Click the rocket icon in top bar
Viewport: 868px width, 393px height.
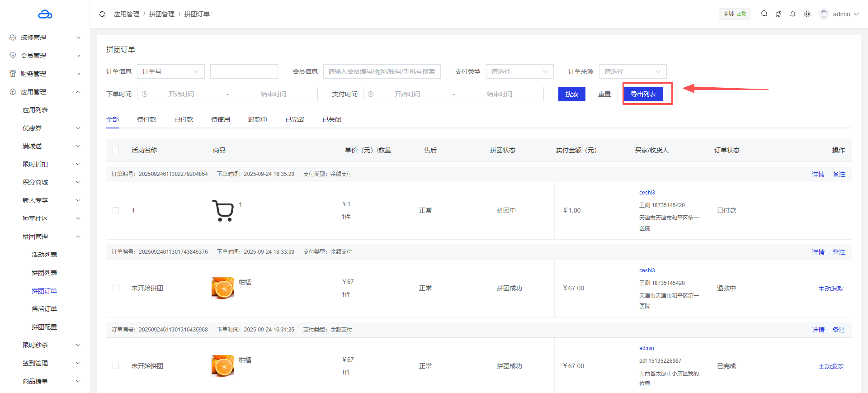(x=778, y=14)
